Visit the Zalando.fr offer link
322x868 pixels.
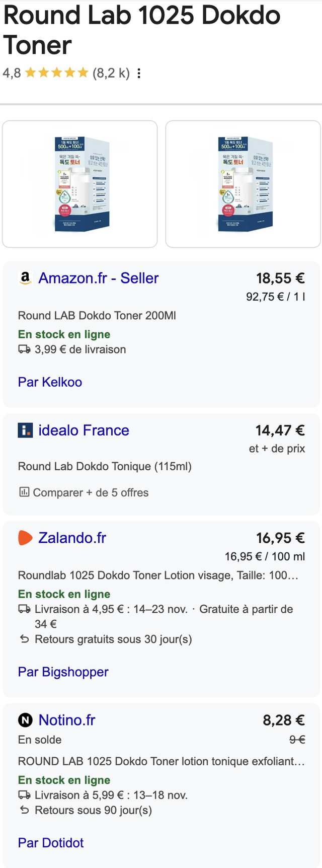coord(72,538)
